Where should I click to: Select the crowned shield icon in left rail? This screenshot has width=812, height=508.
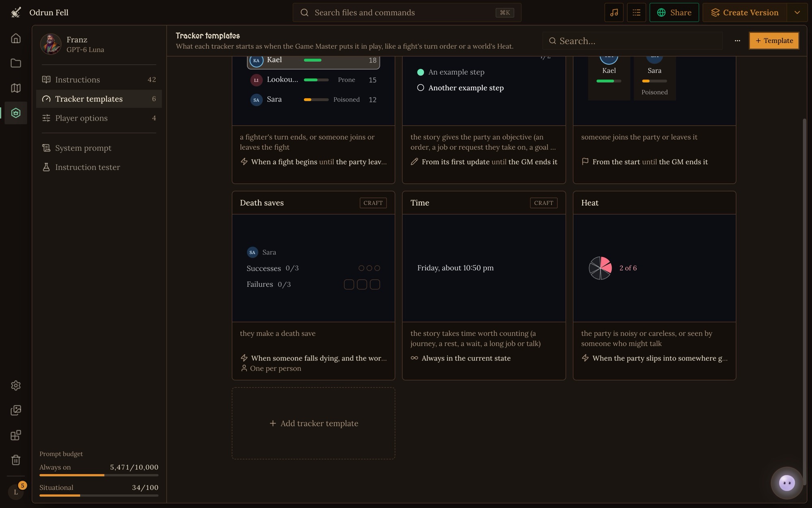pyautogui.click(x=16, y=113)
